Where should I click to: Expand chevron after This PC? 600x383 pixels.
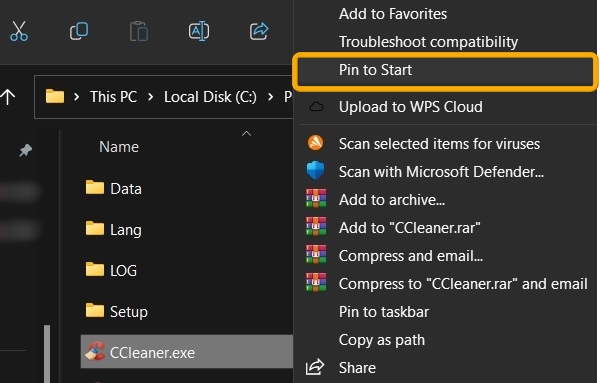150,97
